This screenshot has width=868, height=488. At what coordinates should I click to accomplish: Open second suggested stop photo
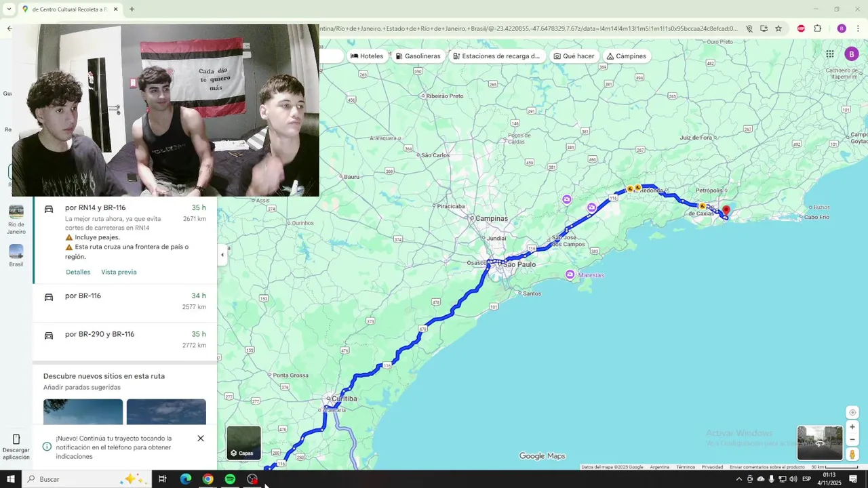point(166,411)
